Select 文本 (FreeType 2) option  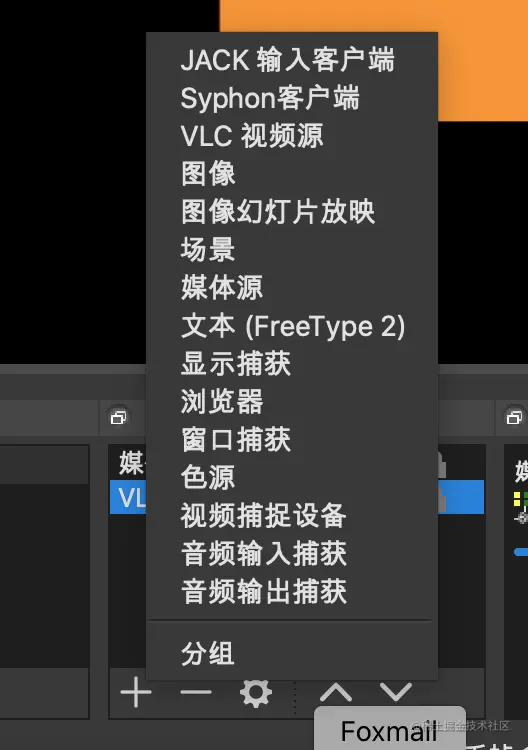pos(292,326)
